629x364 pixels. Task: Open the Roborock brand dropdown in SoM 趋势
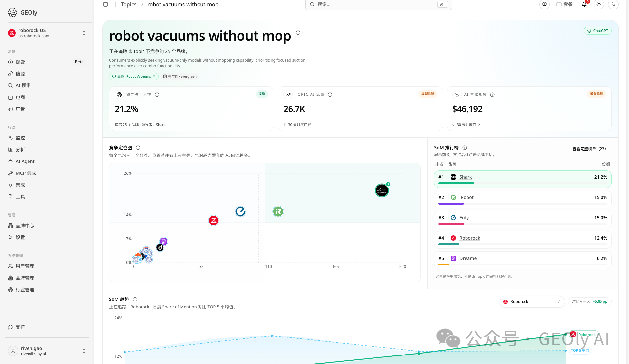click(532, 302)
